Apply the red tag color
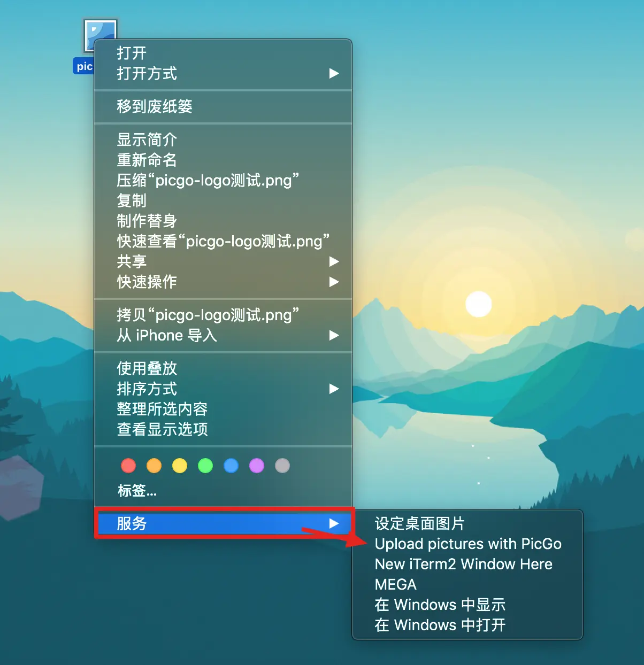The image size is (644, 665). point(128,466)
